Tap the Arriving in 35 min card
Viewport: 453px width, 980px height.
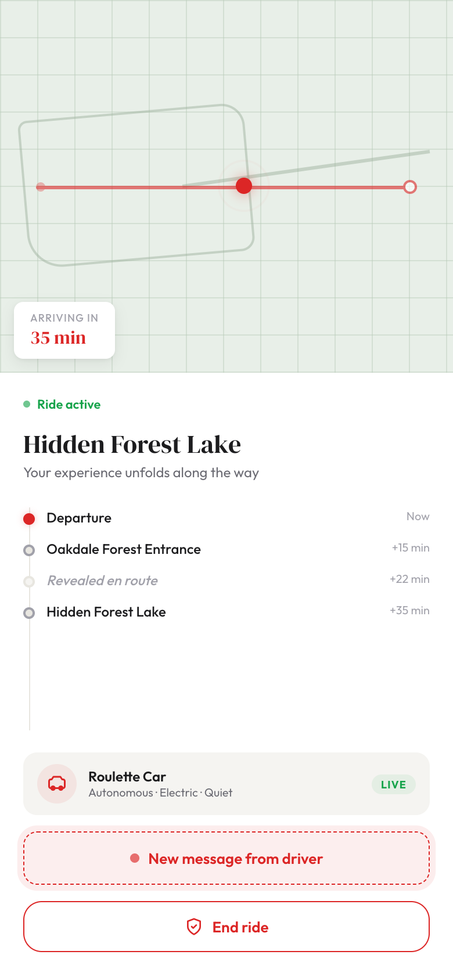click(64, 330)
